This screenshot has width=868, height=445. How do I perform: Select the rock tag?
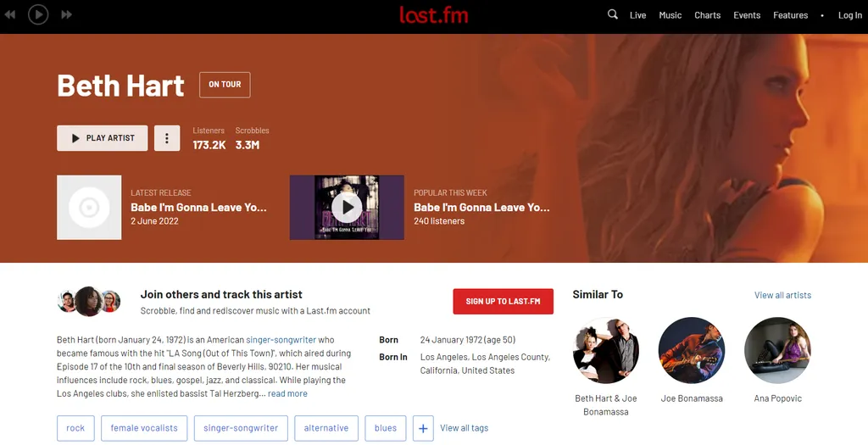[x=75, y=428]
